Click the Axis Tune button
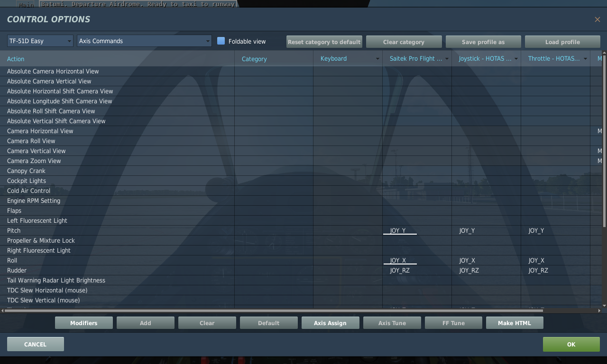607x364 pixels. [392, 323]
